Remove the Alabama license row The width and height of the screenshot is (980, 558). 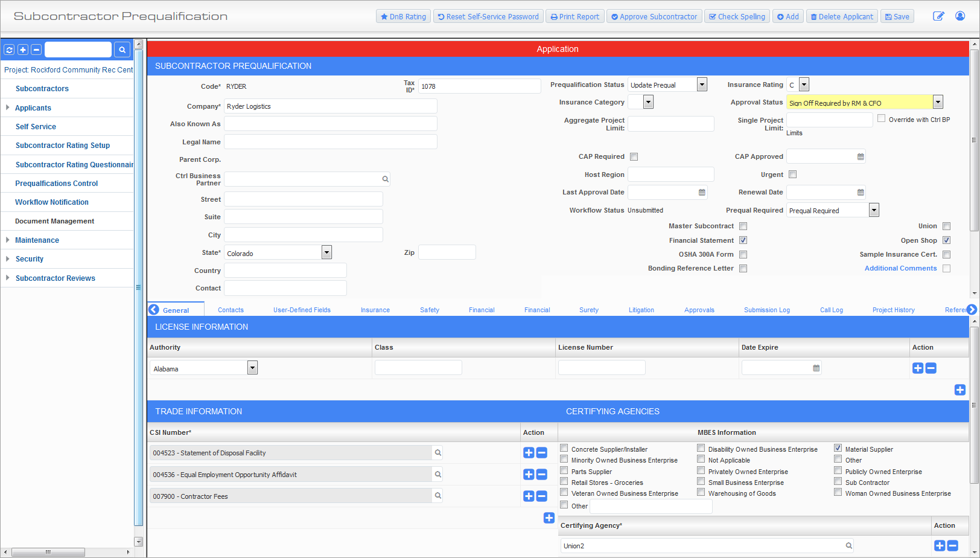tap(931, 367)
